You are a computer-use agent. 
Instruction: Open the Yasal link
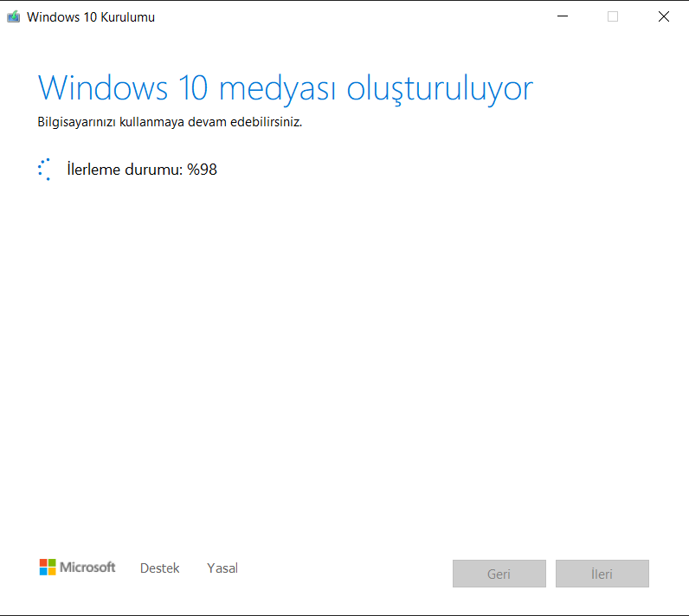pos(222,568)
